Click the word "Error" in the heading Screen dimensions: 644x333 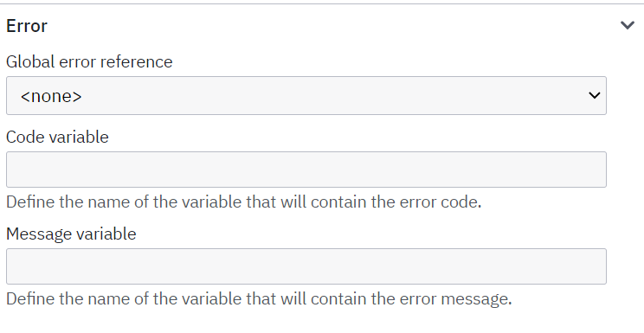coord(27,26)
